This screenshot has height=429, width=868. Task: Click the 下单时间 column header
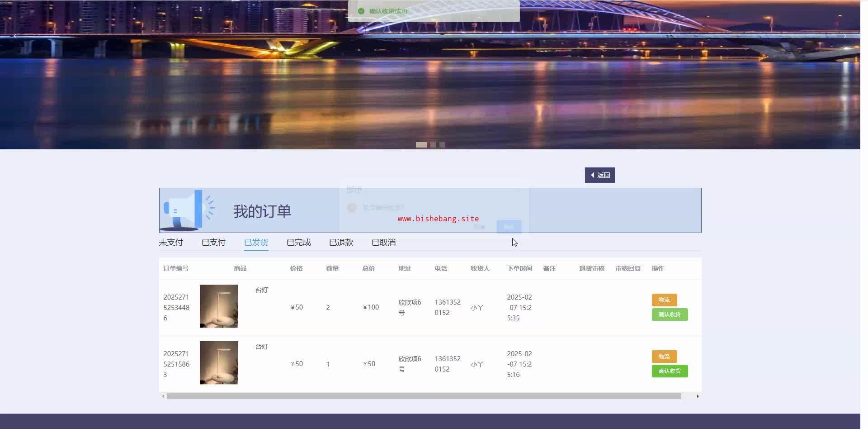[519, 268]
